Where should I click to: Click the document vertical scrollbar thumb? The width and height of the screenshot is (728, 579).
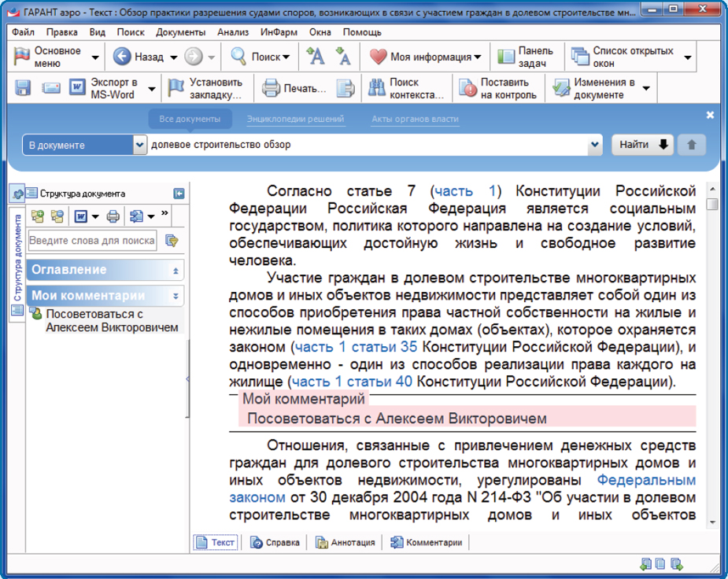pyautogui.click(x=712, y=205)
